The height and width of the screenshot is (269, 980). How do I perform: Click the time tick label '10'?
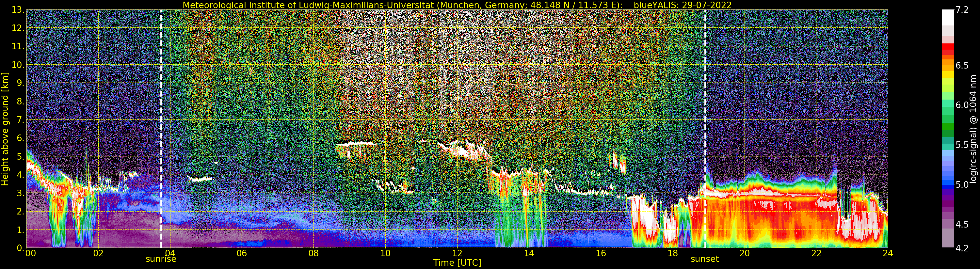(x=385, y=253)
